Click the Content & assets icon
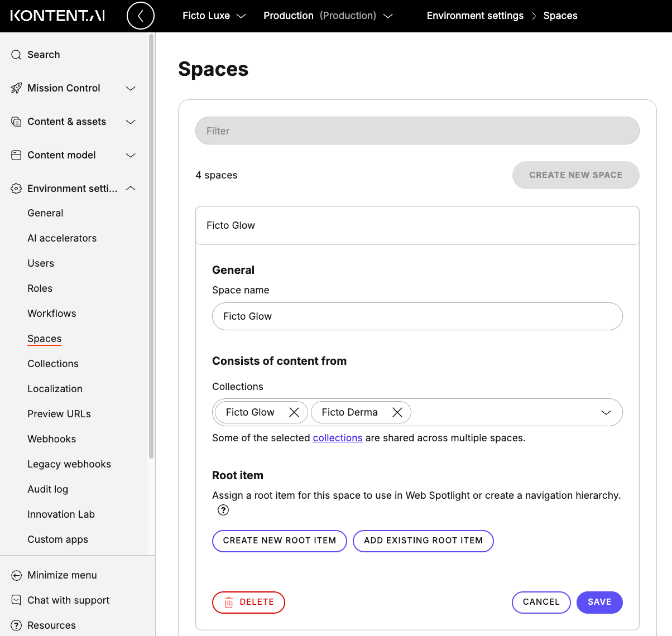Screen dimensions: 672x636 click(x=16, y=122)
